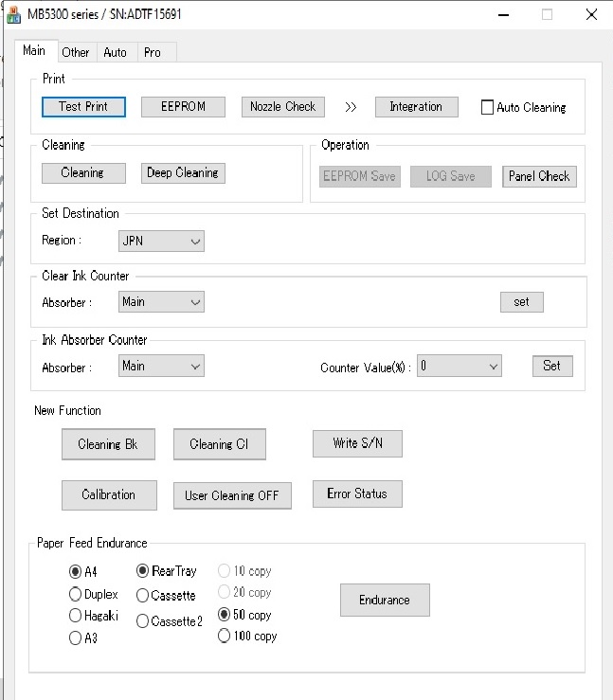
Task: Switch to the Other tab
Action: point(76,52)
